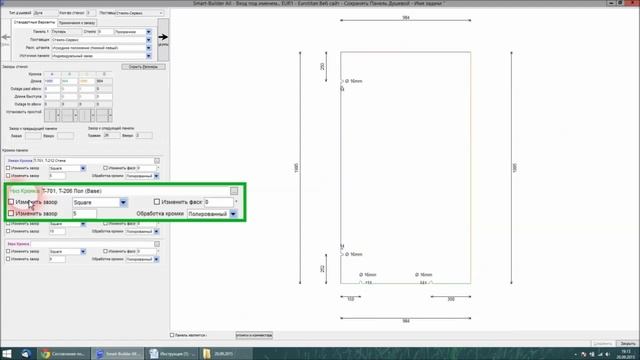Open the Windows Start menu
This screenshot has height=360, width=640.
(7, 353)
